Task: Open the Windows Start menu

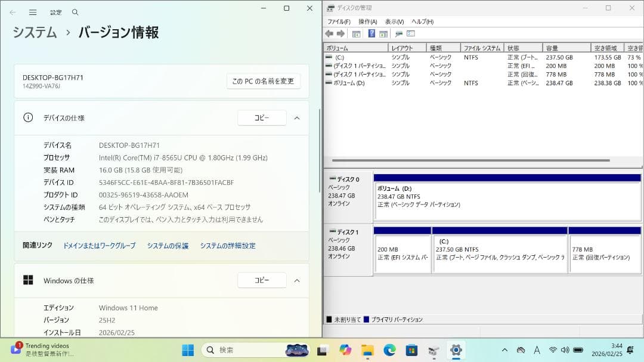Action: 188,350
